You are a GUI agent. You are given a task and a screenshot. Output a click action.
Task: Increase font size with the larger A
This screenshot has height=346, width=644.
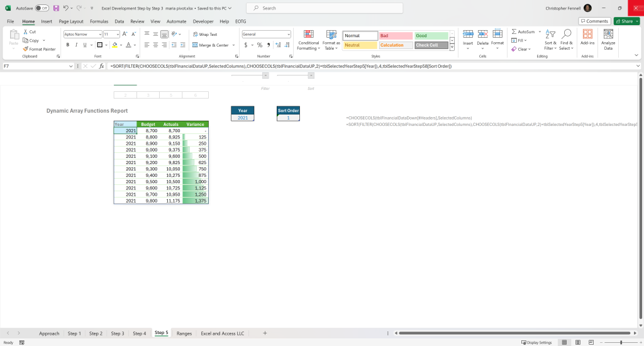(125, 34)
